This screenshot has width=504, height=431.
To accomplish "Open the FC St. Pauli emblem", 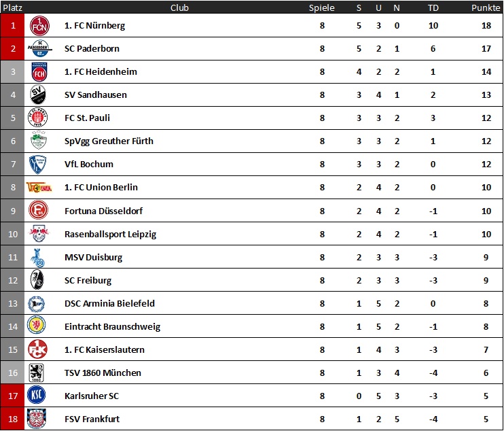I will 37,118.
